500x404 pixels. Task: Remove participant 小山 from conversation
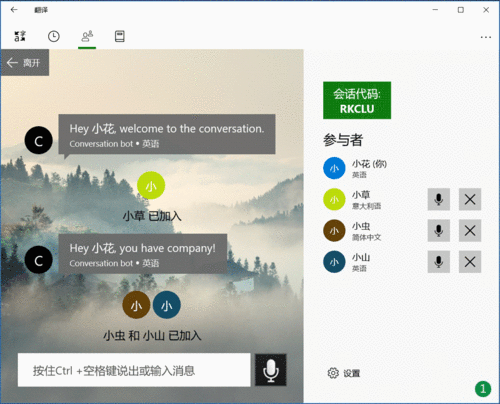pyautogui.click(x=470, y=262)
